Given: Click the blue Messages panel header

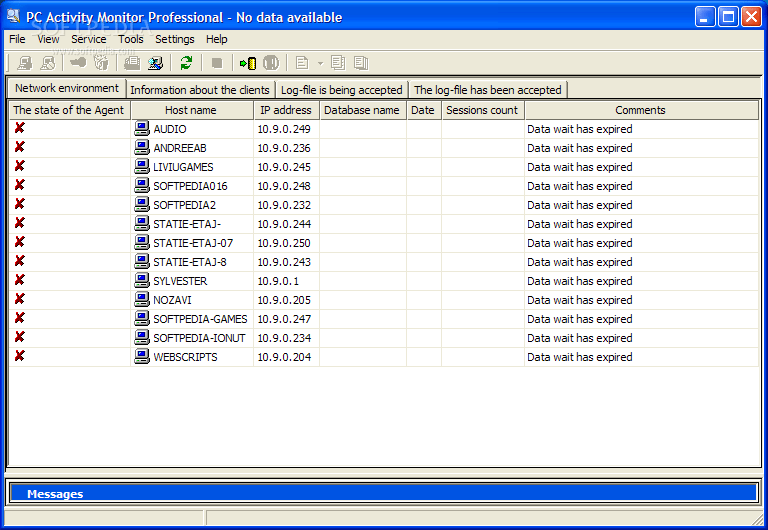Looking at the screenshot, I should [384, 493].
